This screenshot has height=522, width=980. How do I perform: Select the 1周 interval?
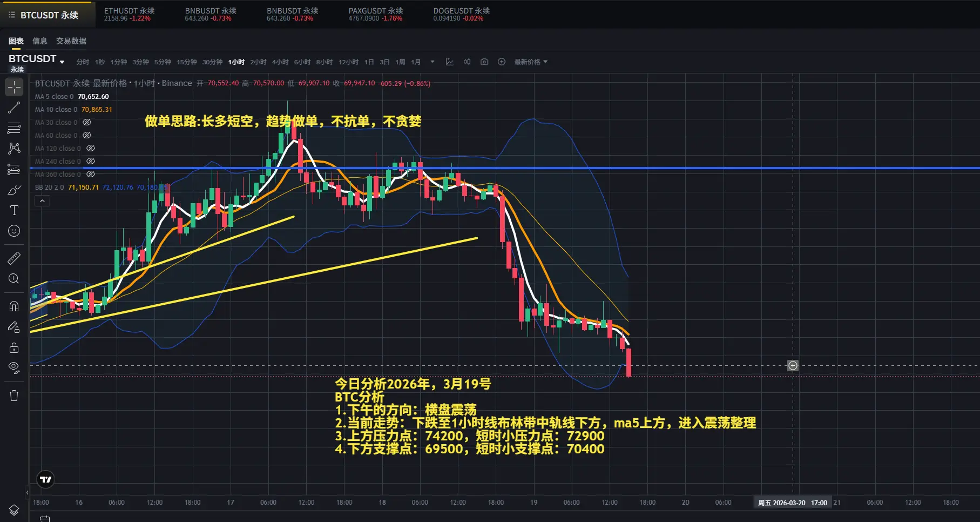pos(400,62)
